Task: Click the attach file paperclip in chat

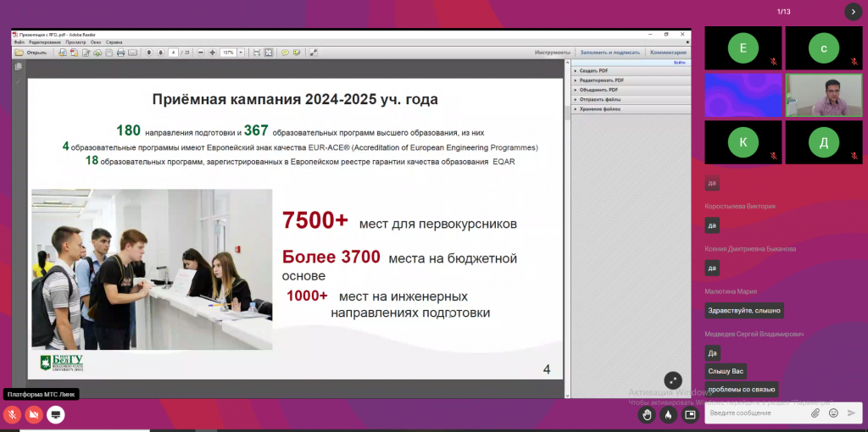Action: pyautogui.click(x=815, y=413)
